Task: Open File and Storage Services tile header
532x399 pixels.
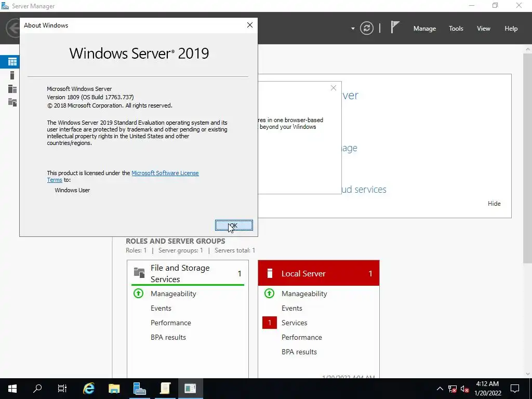Action: 187,273
